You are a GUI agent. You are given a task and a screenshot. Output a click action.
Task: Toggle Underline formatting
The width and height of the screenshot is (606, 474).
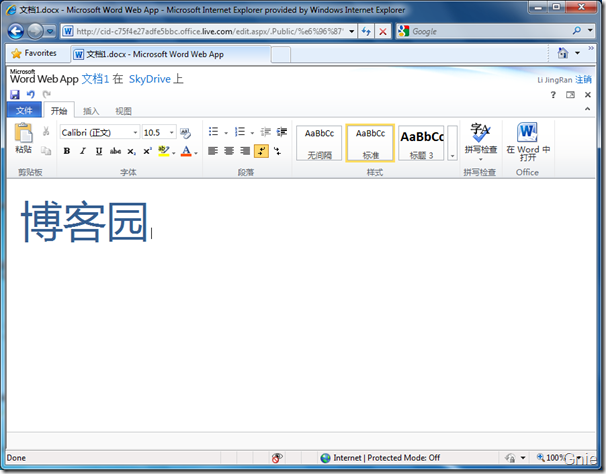pos(99,151)
